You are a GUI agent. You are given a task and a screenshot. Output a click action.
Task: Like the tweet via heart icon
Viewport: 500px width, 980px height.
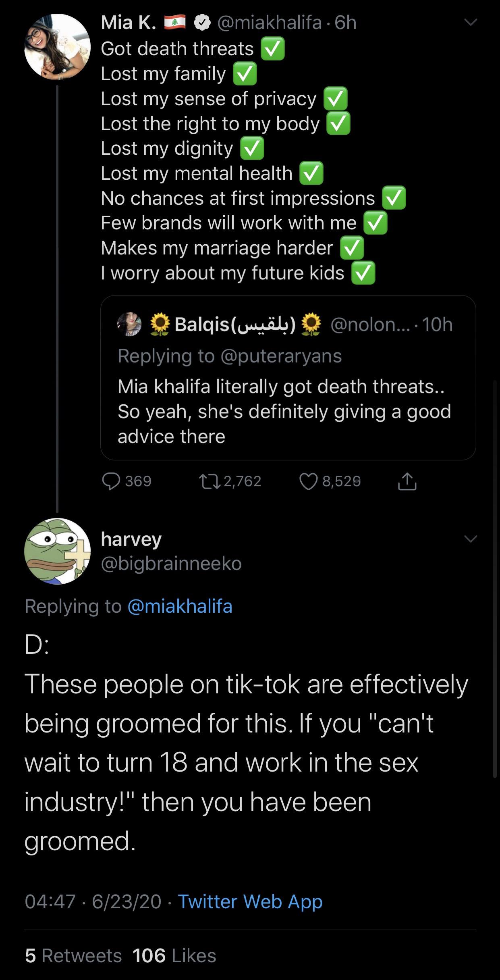point(308,481)
